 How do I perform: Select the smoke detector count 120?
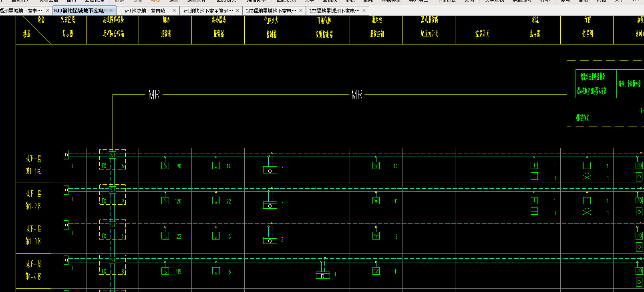[x=178, y=201]
